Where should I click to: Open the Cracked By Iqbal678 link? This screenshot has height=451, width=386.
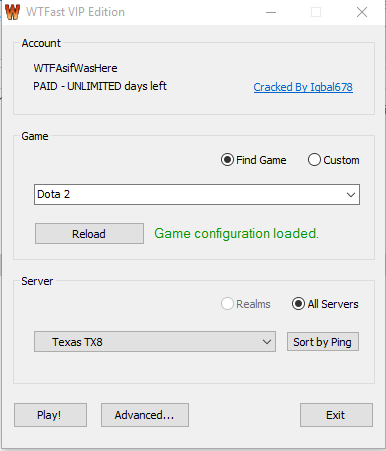[x=303, y=87]
